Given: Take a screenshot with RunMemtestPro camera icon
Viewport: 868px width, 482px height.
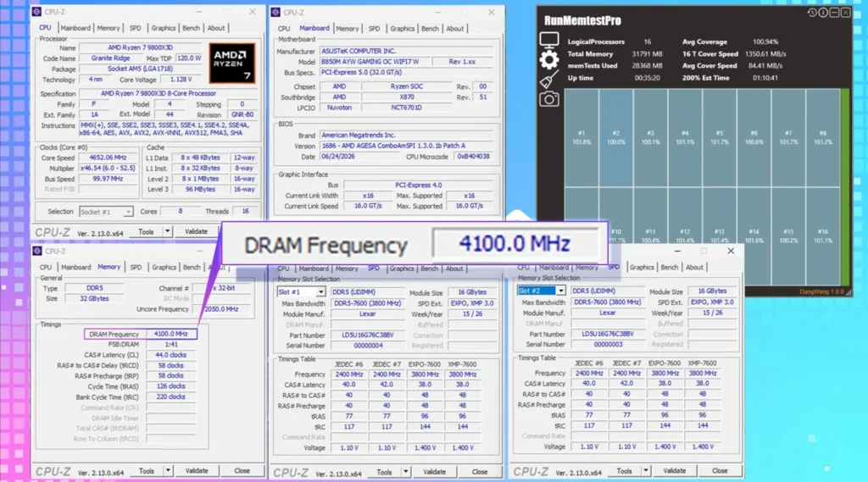Looking at the screenshot, I should [x=548, y=99].
